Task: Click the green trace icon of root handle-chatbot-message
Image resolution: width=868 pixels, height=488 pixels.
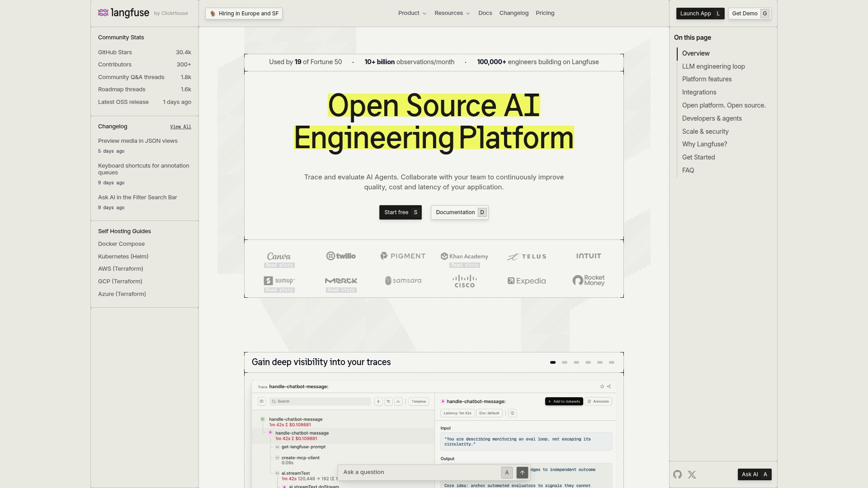Action: click(x=263, y=419)
